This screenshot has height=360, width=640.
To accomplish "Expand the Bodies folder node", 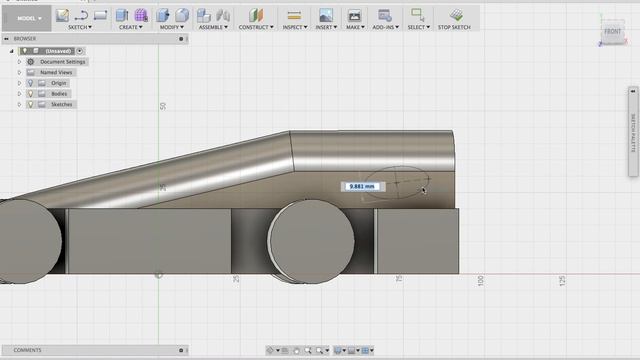I will (x=19, y=93).
